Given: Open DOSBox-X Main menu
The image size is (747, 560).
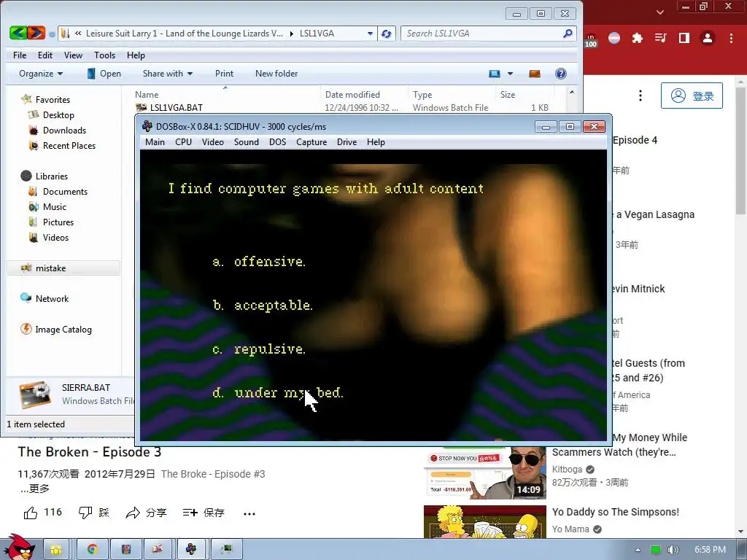Looking at the screenshot, I should [x=155, y=142].
